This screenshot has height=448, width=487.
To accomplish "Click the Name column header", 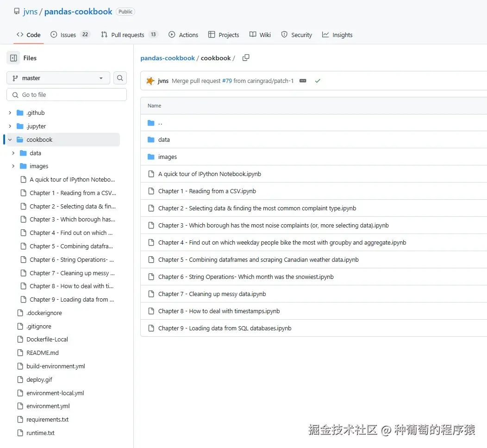I will tap(154, 105).
